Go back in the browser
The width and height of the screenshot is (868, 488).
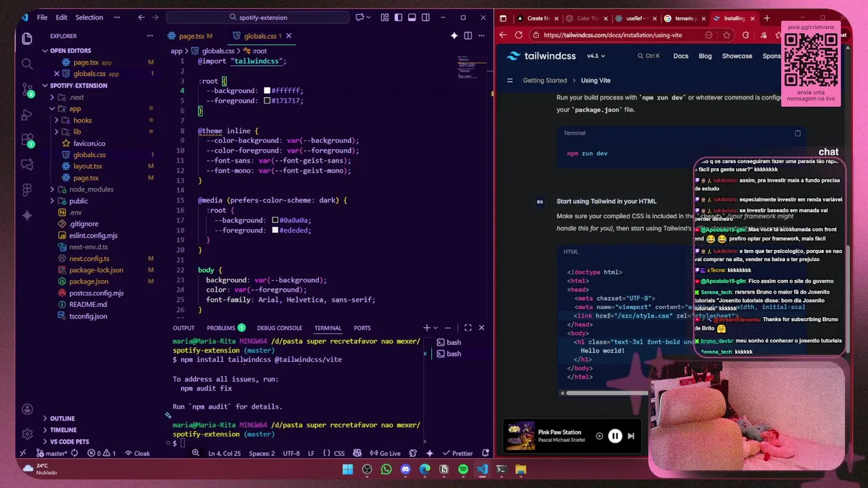click(503, 35)
